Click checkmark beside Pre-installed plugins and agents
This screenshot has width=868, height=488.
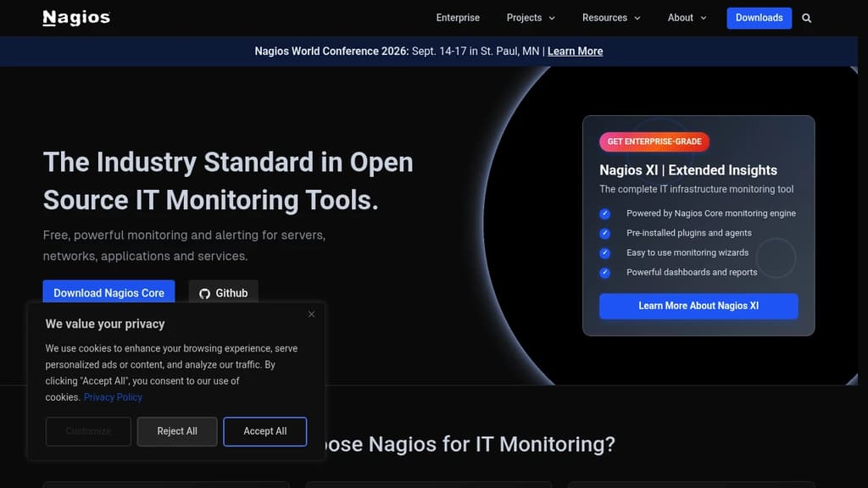[604, 233]
